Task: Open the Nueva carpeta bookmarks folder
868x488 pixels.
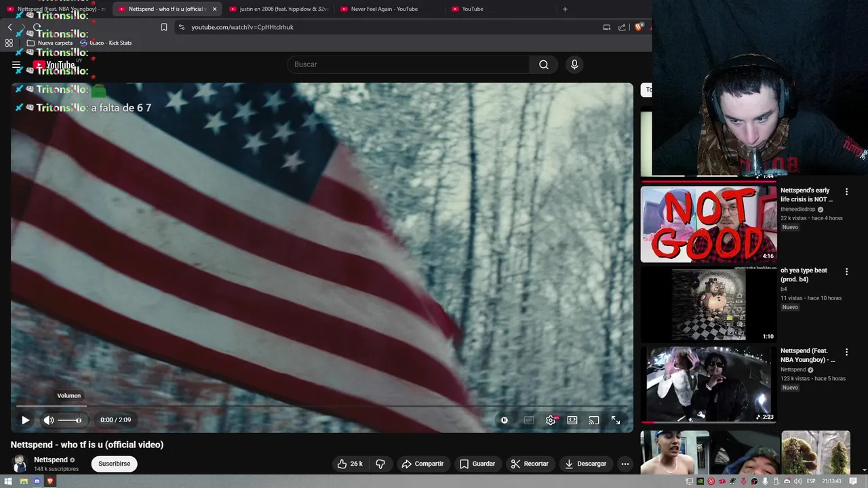Action: [x=50, y=43]
